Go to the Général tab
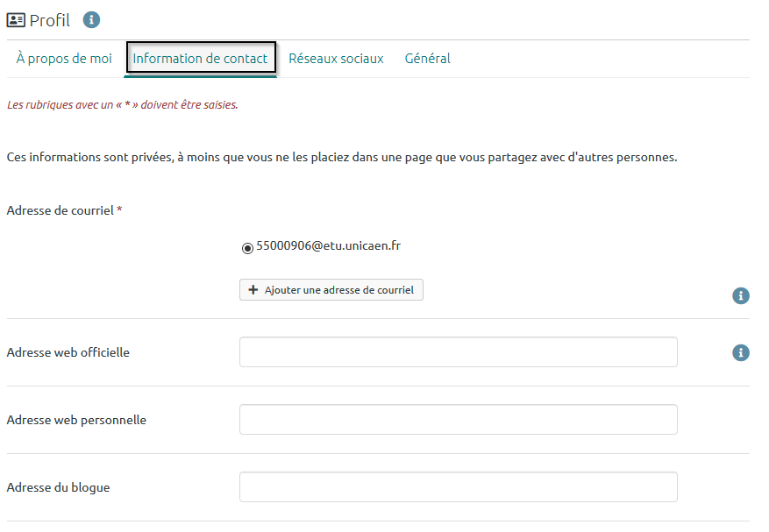Image resolution: width=769 pixels, height=532 pixels. tap(427, 59)
